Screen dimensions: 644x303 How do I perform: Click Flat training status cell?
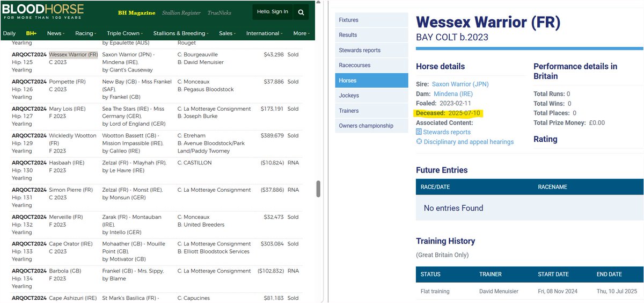pos(435,291)
